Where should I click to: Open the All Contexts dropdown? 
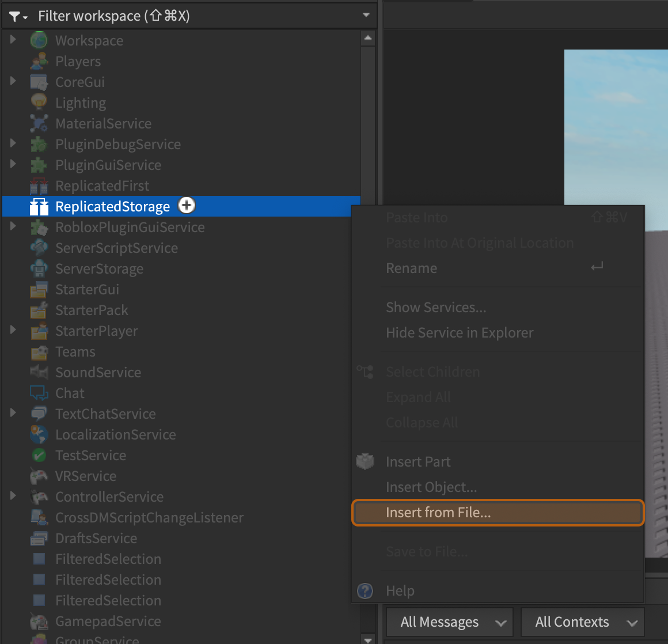click(x=582, y=622)
